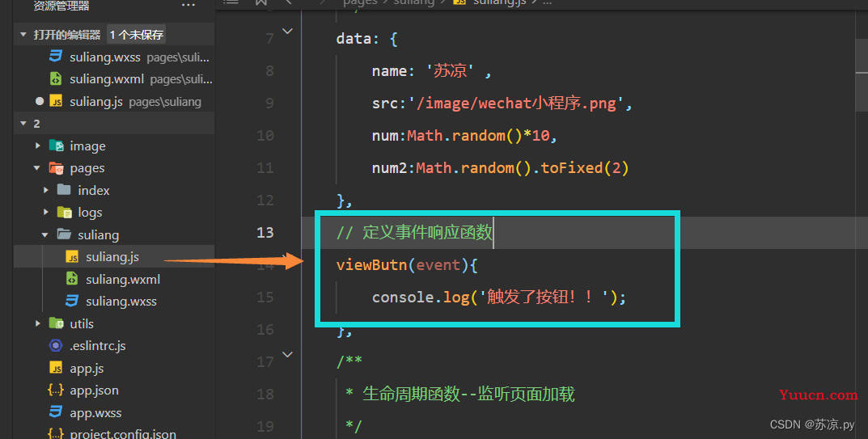Click the image folder icon

[x=56, y=146]
